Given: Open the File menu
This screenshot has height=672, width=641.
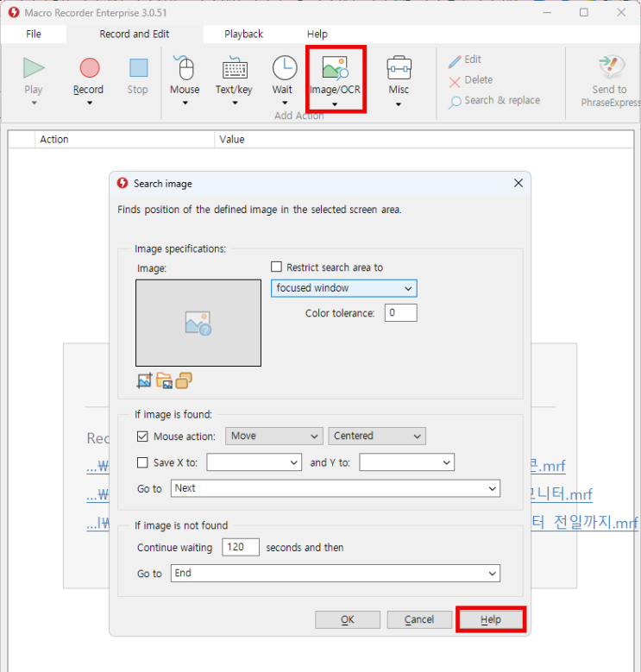Looking at the screenshot, I should (34, 34).
